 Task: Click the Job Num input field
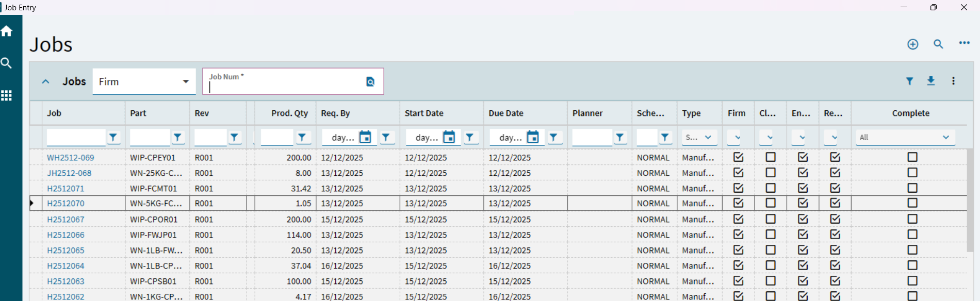click(x=284, y=87)
